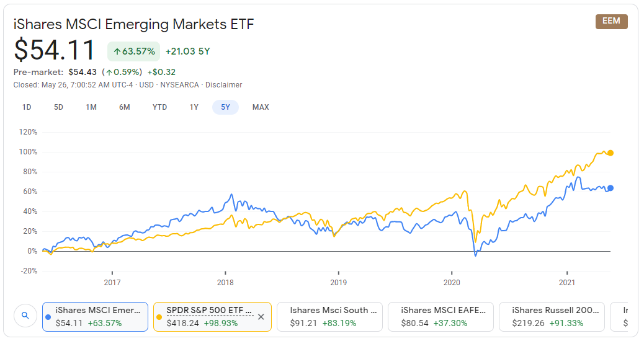Select the 1D time range tab
Image resolution: width=644 pixels, height=341 pixels.
(27, 107)
